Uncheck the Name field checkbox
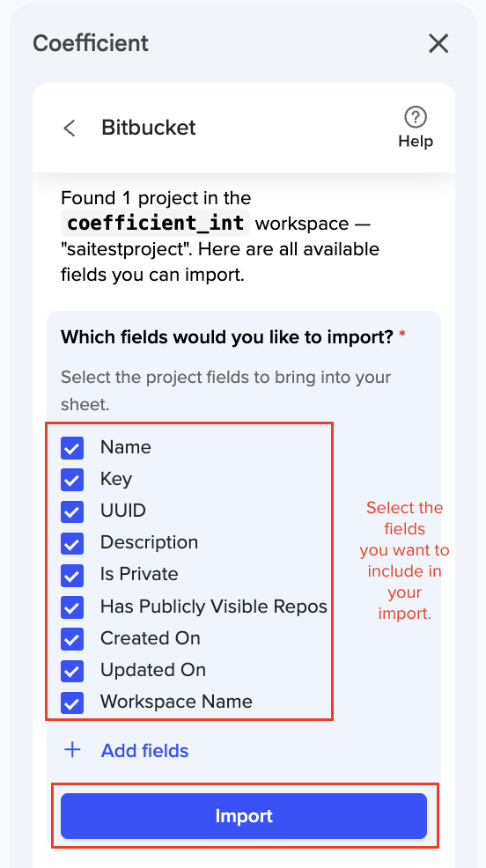This screenshot has width=486, height=868. click(72, 448)
